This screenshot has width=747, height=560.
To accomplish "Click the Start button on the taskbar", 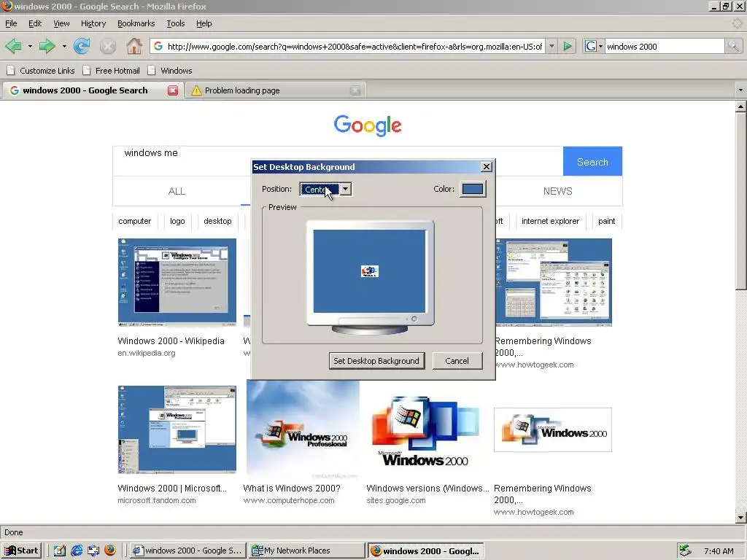I will pyautogui.click(x=22, y=551).
